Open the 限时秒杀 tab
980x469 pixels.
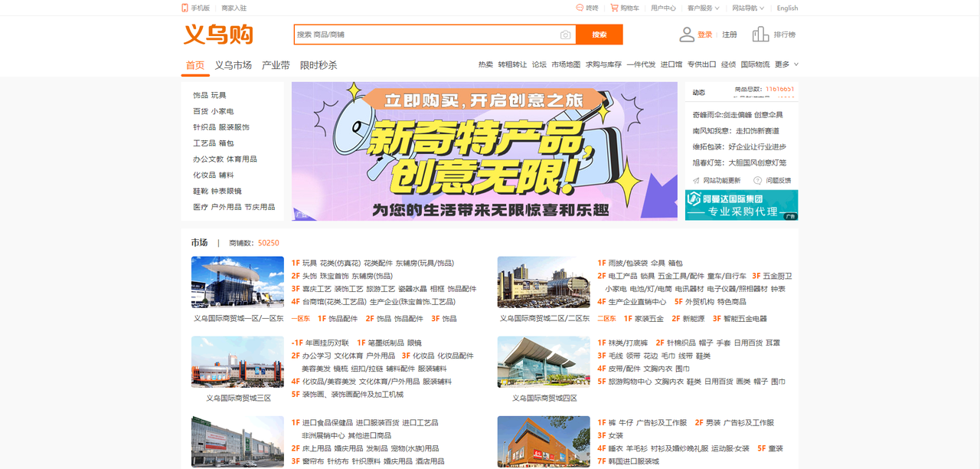point(318,65)
